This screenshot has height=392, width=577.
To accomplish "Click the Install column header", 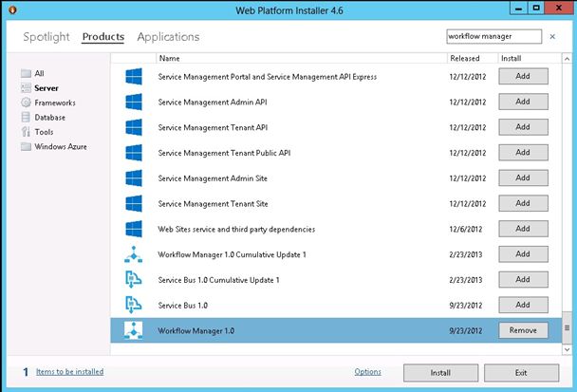I will coord(530,58).
